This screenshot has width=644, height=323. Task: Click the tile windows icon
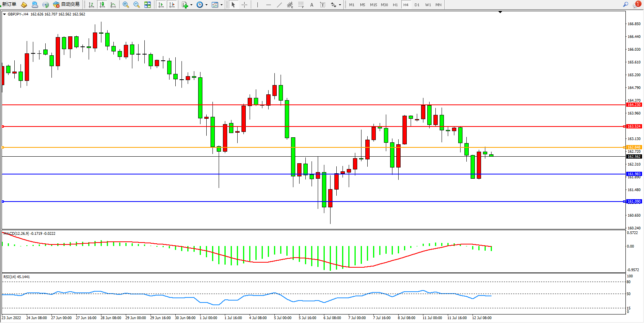(x=147, y=5)
